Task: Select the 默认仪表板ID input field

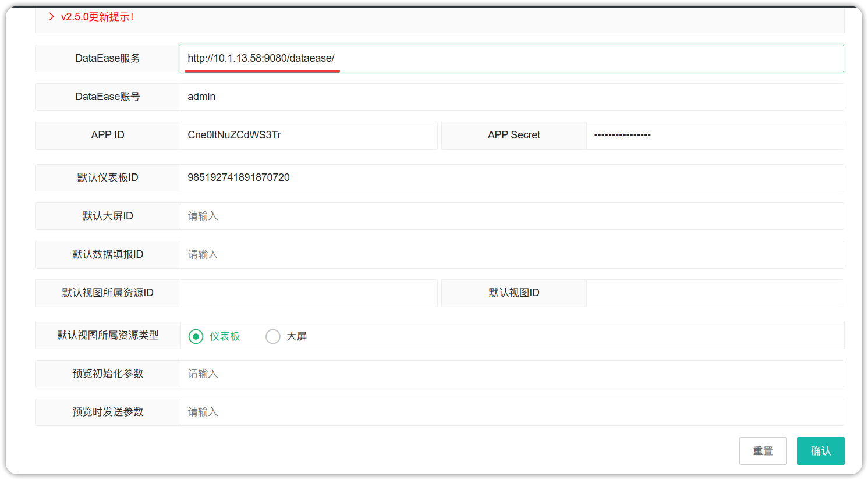Action: click(511, 177)
